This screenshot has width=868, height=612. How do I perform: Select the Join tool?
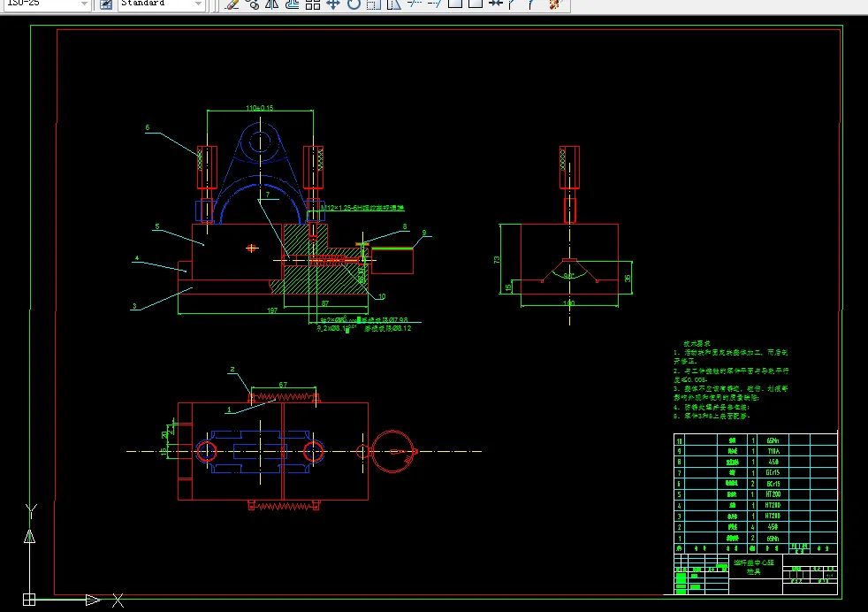pyautogui.click(x=496, y=4)
